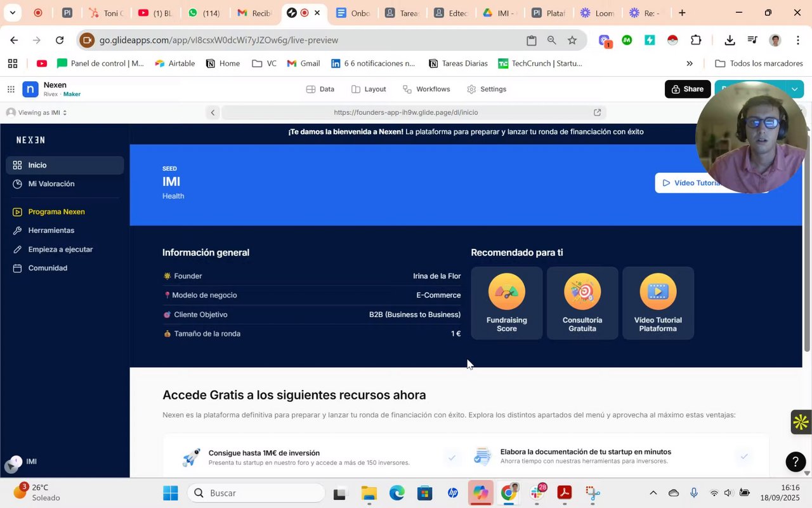Screen dimensions: 812x508
Task: Switch to the Layout tab in Glide
Action: coord(369,89)
